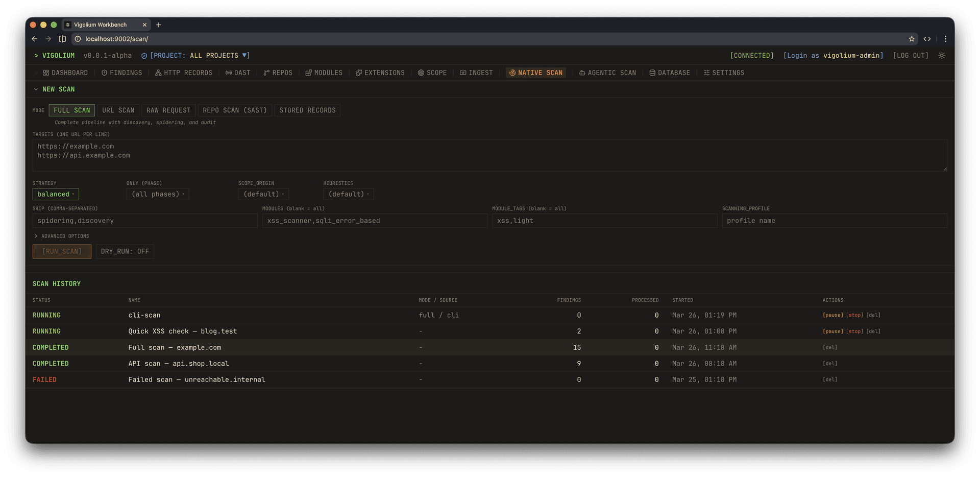Open the project selector dropdown
This screenshot has height=477, width=980.
199,56
